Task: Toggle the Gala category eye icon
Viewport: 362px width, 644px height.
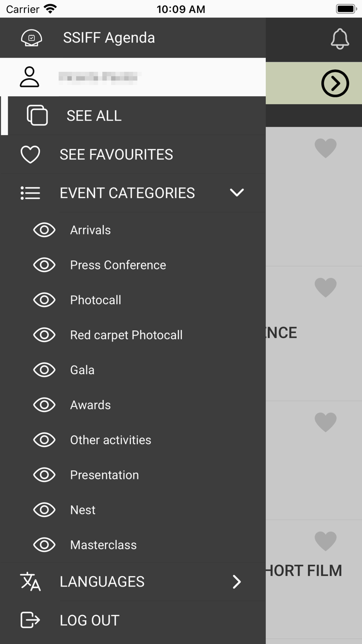Action: (x=44, y=370)
